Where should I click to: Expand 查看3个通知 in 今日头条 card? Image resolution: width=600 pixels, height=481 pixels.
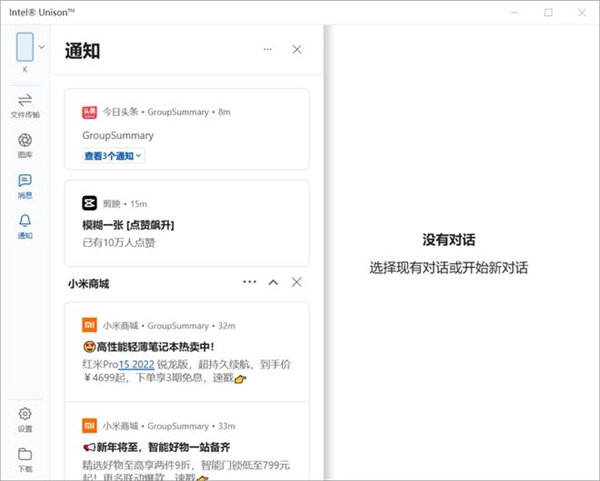pos(113,155)
